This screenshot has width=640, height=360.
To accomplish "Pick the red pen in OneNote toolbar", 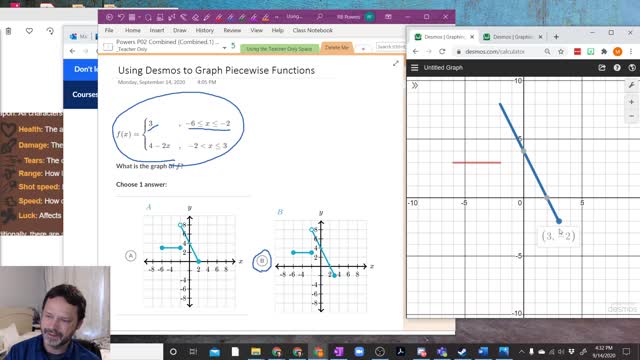I will 219,17.
